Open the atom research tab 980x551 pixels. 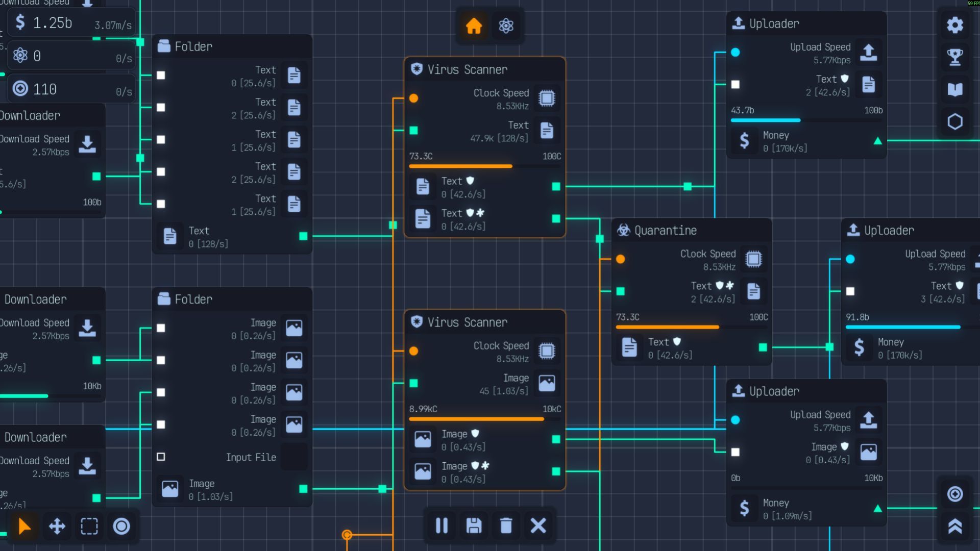(x=506, y=26)
